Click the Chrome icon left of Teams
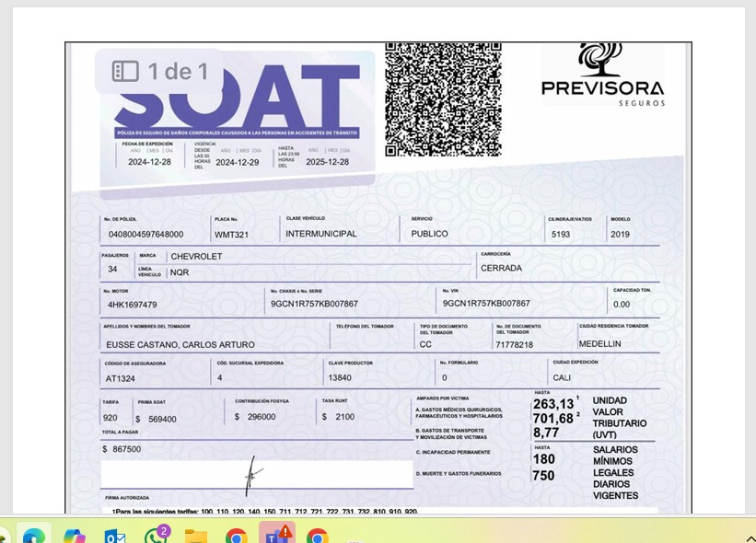The image size is (756, 543). point(237,536)
